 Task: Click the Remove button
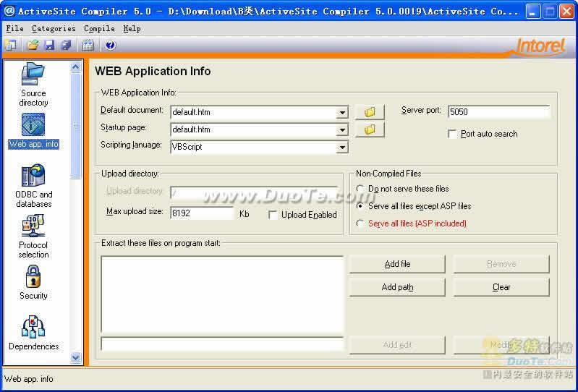[501, 264]
